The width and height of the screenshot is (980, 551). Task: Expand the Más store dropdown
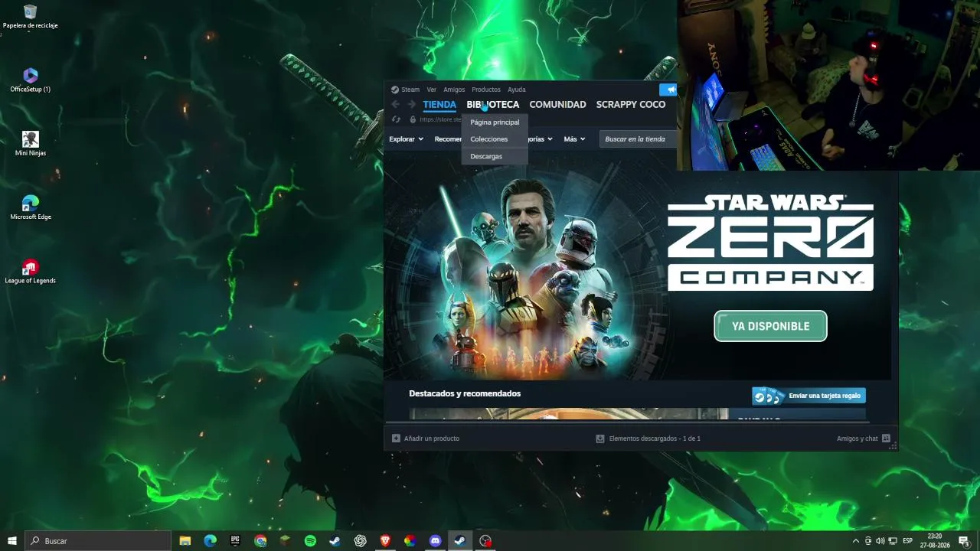click(574, 139)
